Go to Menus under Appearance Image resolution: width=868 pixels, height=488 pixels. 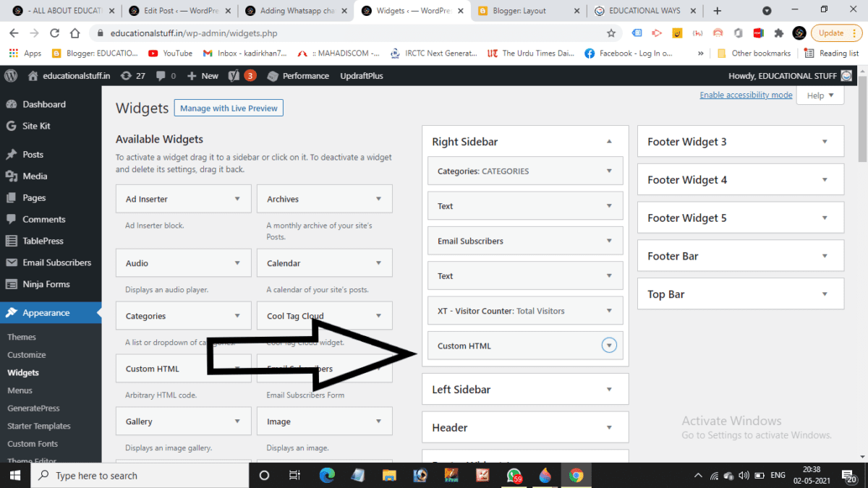pyautogui.click(x=20, y=390)
